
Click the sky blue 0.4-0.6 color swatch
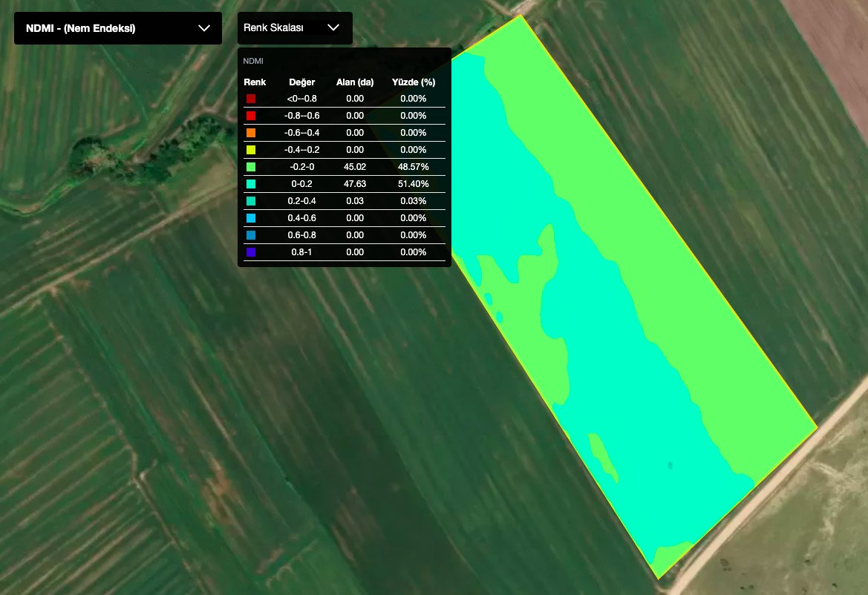pyautogui.click(x=251, y=218)
